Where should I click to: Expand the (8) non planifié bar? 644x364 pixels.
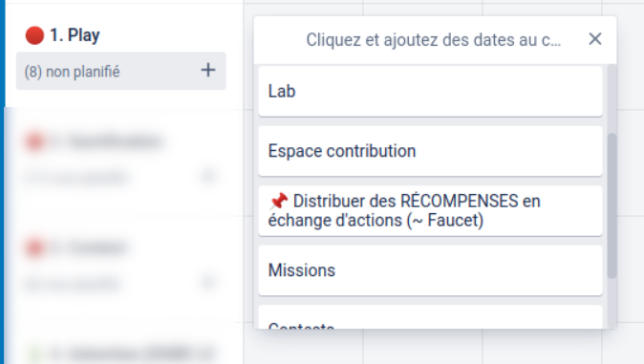click(120, 71)
